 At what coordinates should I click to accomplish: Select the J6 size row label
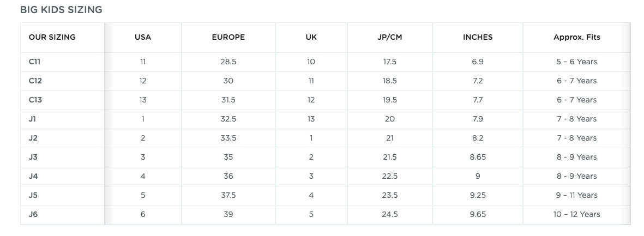[33, 215]
